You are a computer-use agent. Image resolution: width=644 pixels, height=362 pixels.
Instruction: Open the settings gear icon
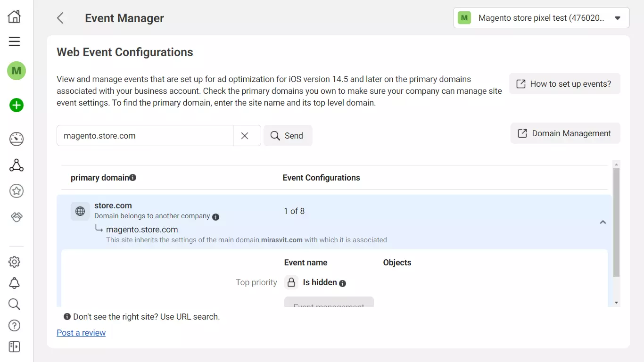pos(15,262)
